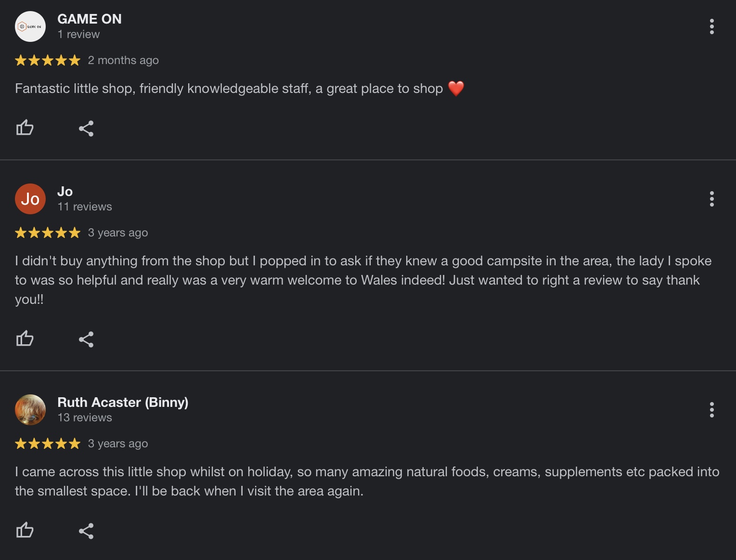Click the five-star rating on Jo's review
Screen dimensions: 736x560
48,233
